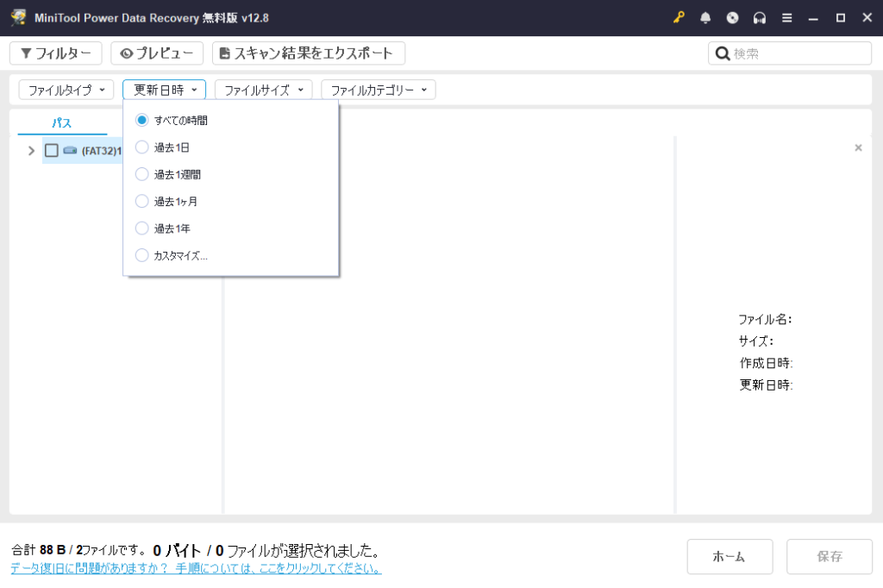This screenshot has height=588, width=883.
Task: Open the データ復旧 help link
Action: coord(196,569)
